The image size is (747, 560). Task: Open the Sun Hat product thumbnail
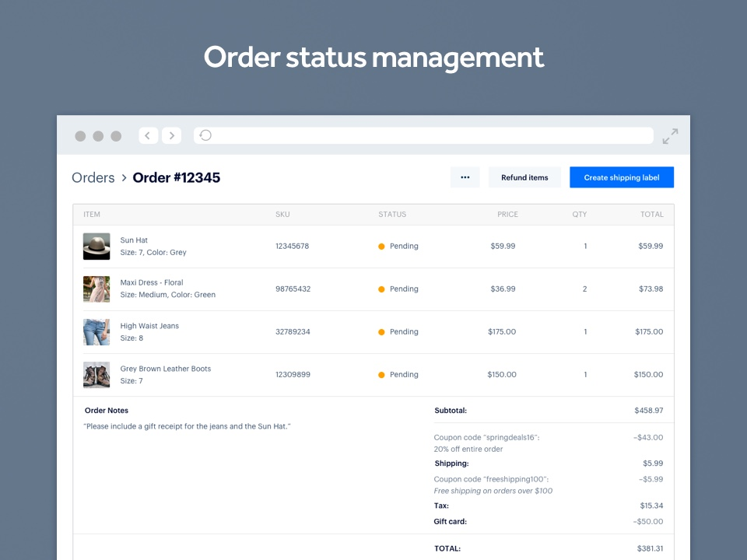96,246
